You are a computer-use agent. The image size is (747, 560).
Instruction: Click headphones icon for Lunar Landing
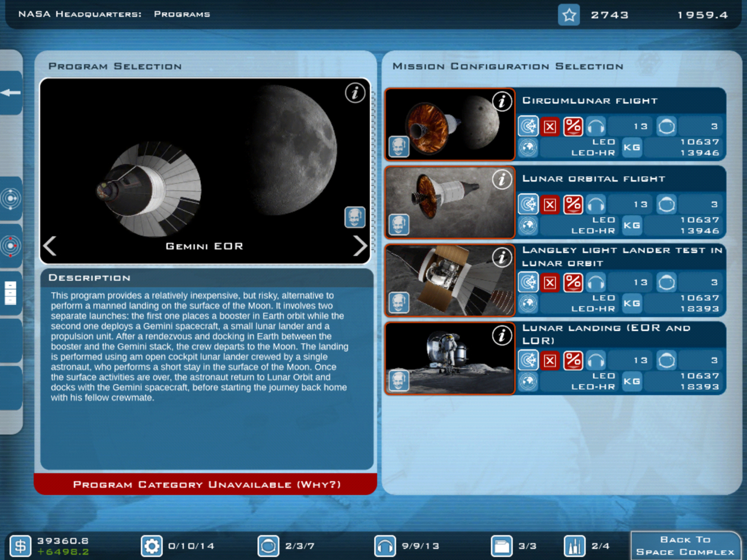click(596, 360)
